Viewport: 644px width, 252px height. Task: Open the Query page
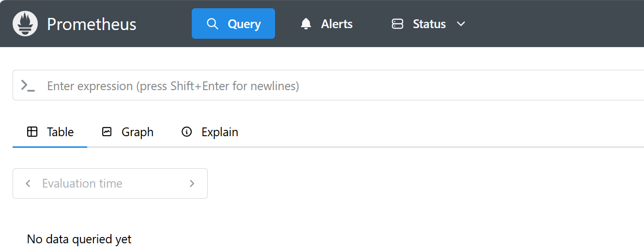tap(233, 24)
